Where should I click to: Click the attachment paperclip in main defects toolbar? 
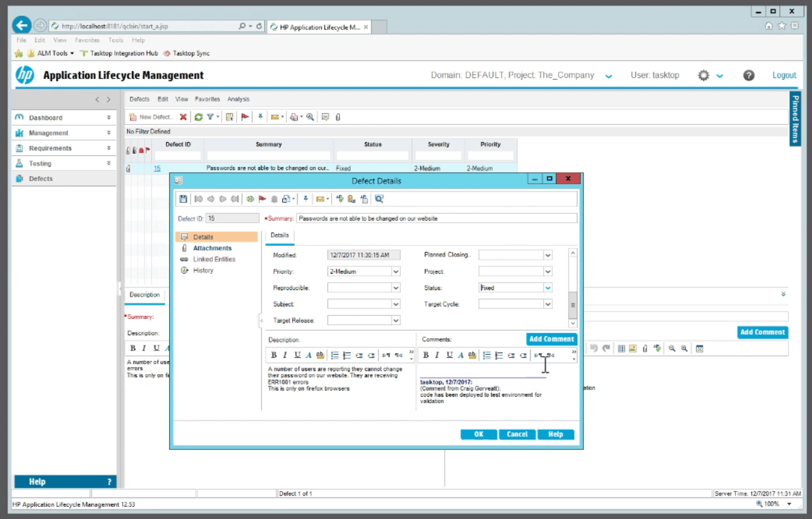[x=338, y=117]
